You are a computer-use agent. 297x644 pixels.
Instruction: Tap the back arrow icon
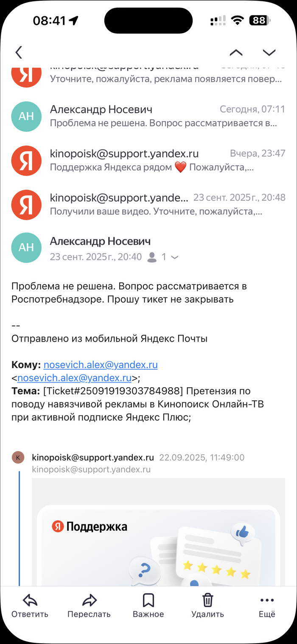tap(19, 53)
